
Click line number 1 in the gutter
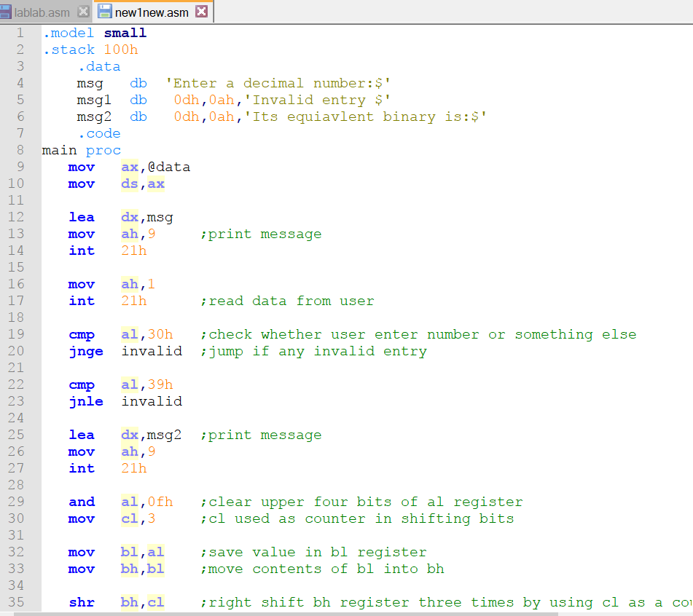(x=20, y=32)
